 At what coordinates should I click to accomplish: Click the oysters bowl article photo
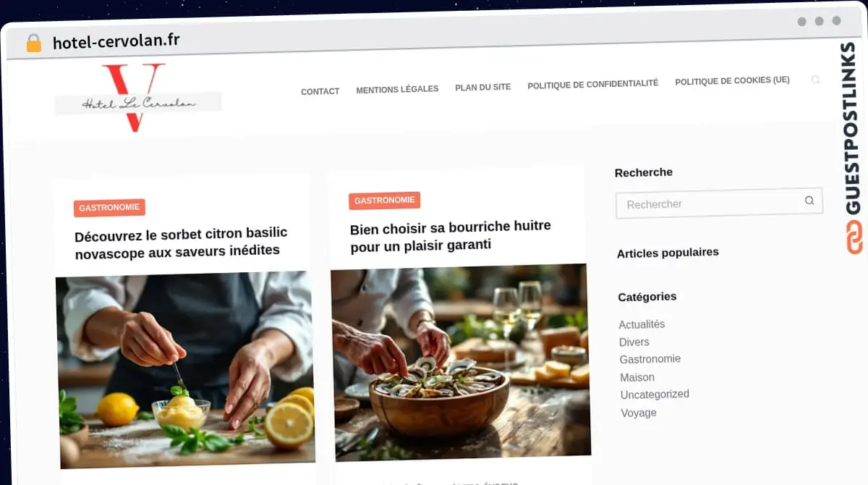[460, 362]
